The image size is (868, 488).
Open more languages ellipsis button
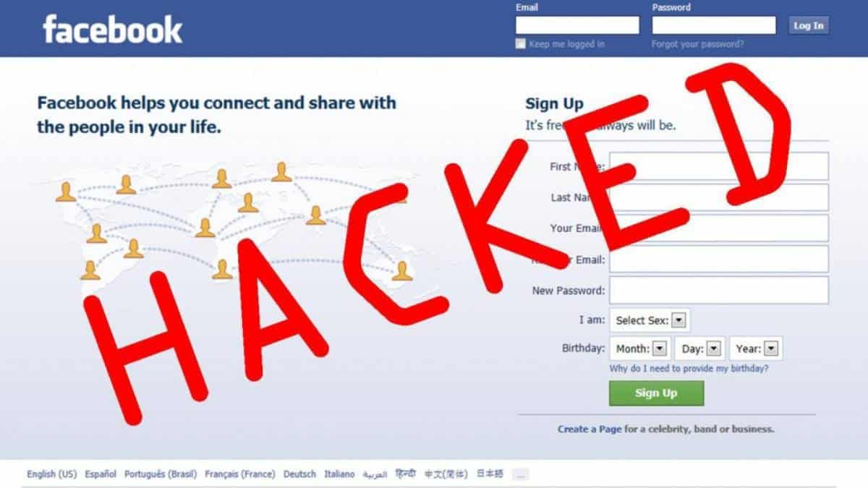tap(521, 475)
